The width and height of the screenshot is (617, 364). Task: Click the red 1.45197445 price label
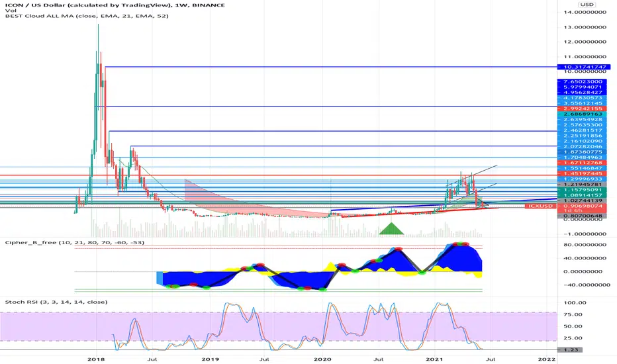point(582,173)
